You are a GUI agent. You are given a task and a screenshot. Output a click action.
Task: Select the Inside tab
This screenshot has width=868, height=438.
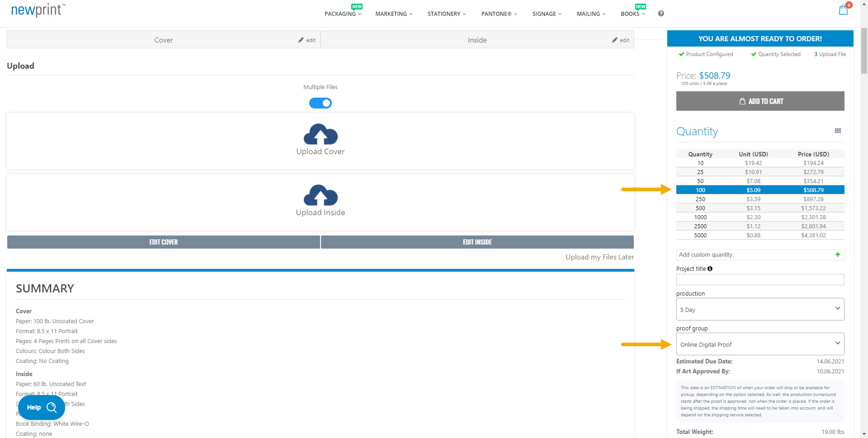pos(477,40)
